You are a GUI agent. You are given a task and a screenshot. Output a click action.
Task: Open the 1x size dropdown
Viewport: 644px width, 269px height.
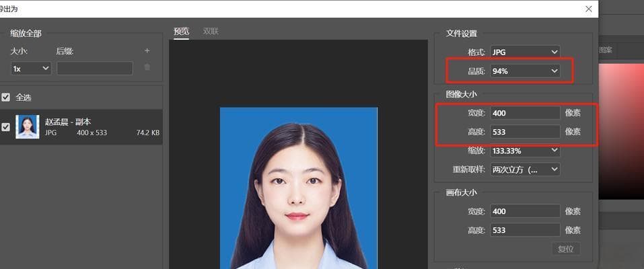(x=31, y=69)
